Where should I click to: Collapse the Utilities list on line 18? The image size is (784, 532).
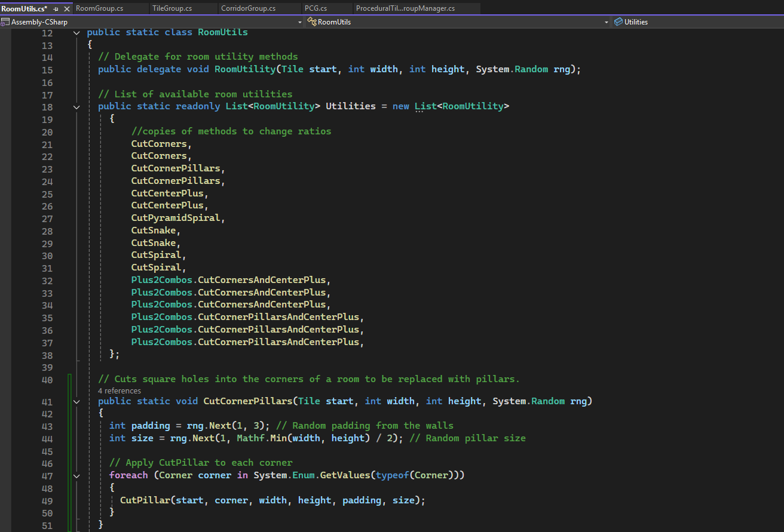coord(76,107)
